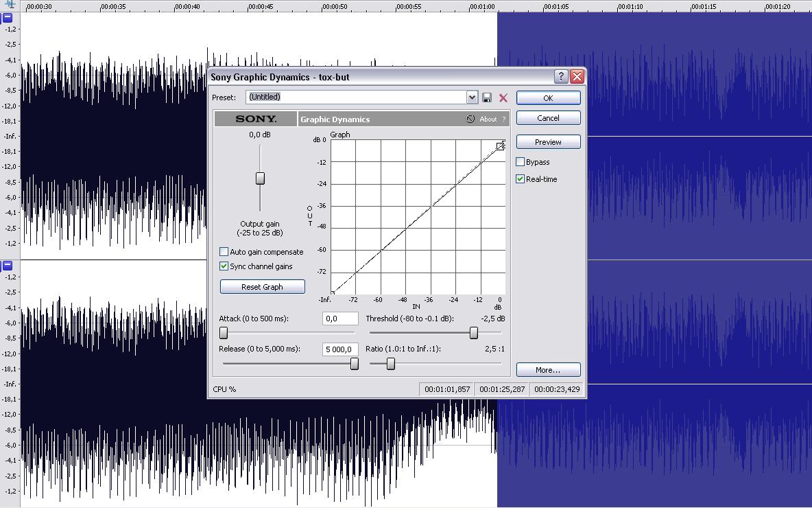Select the bottom-left envelope point on the graph
The height and width of the screenshot is (508, 812).
[333, 293]
